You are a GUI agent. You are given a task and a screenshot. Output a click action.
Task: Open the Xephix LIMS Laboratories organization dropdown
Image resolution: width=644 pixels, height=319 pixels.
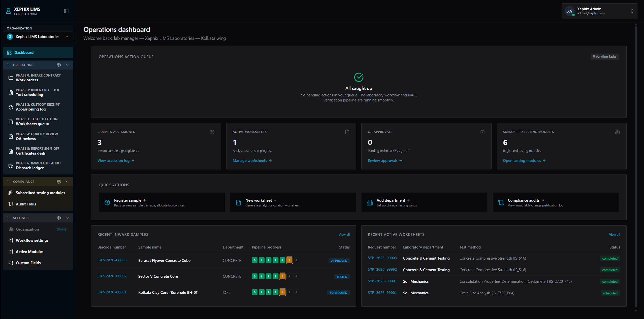(x=38, y=37)
